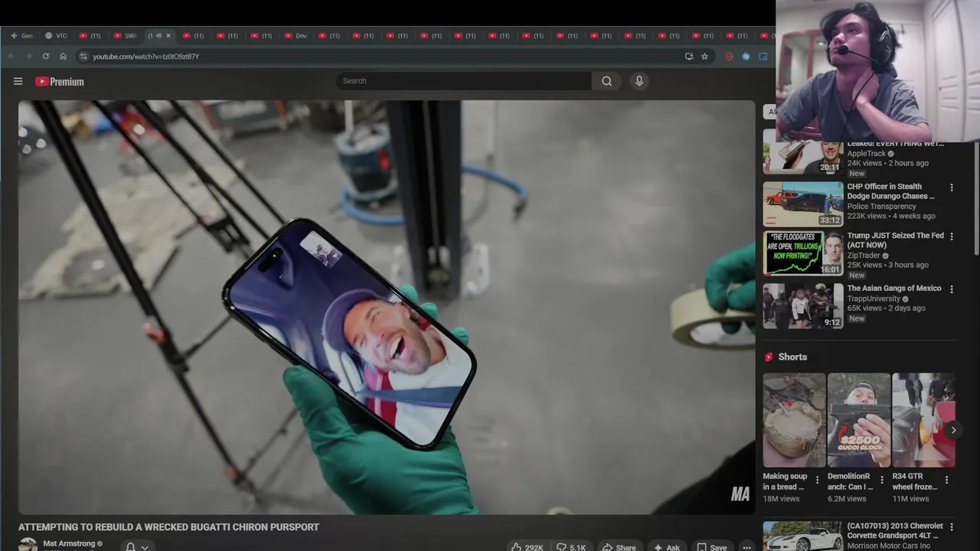Click the install app icon in address bar

pyautogui.click(x=689, y=57)
